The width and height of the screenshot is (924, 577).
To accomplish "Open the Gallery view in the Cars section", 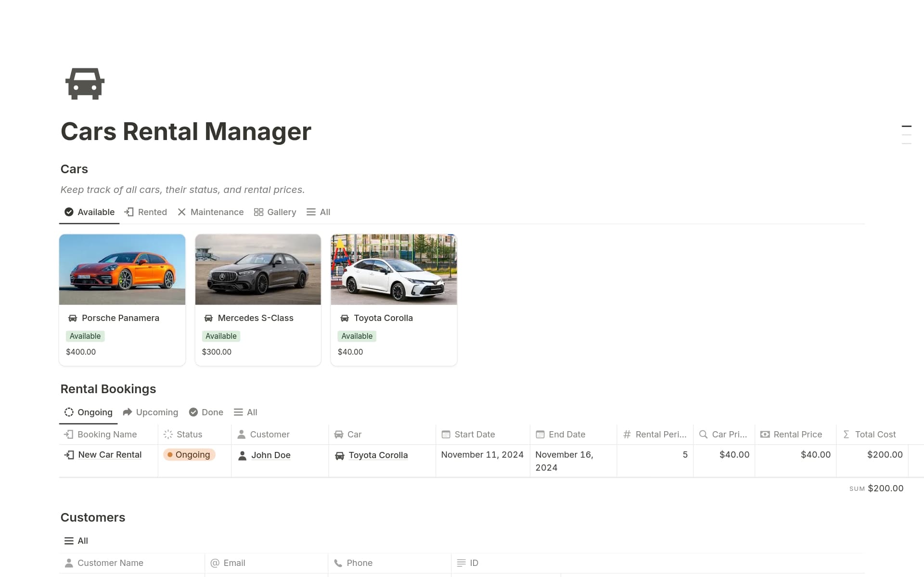I will [x=275, y=212].
